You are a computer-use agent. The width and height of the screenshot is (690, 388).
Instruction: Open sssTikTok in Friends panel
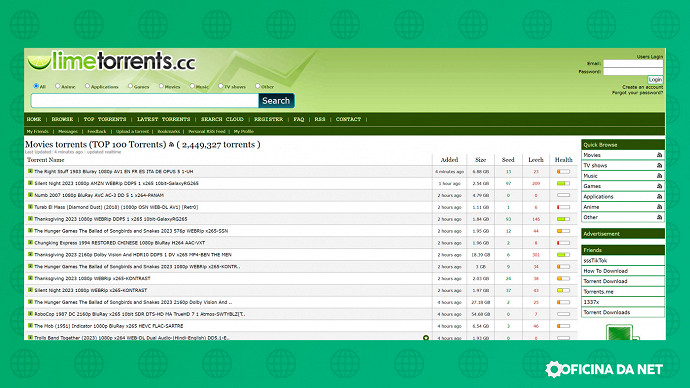(595, 260)
